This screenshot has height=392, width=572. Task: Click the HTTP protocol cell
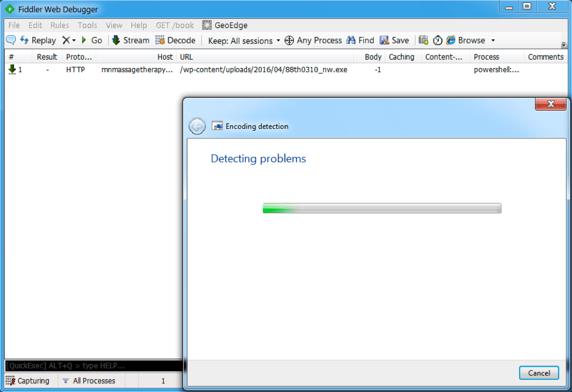(x=76, y=70)
